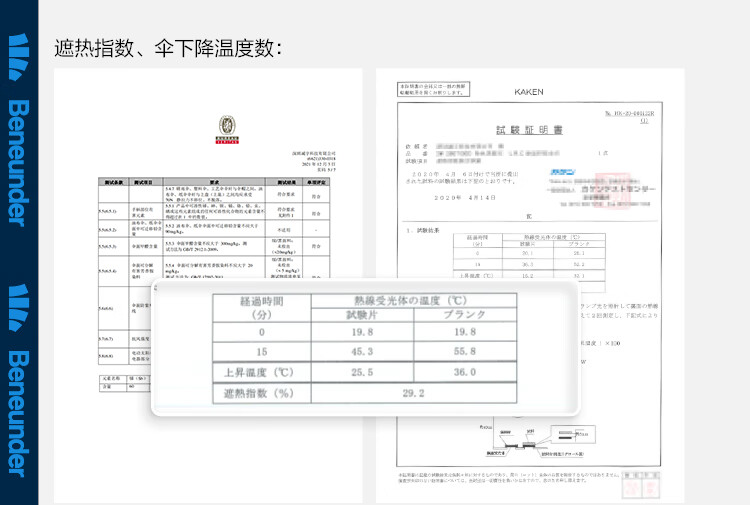The image size is (750, 505).
Task: Click the 試験片 column header
Action: 362,315
